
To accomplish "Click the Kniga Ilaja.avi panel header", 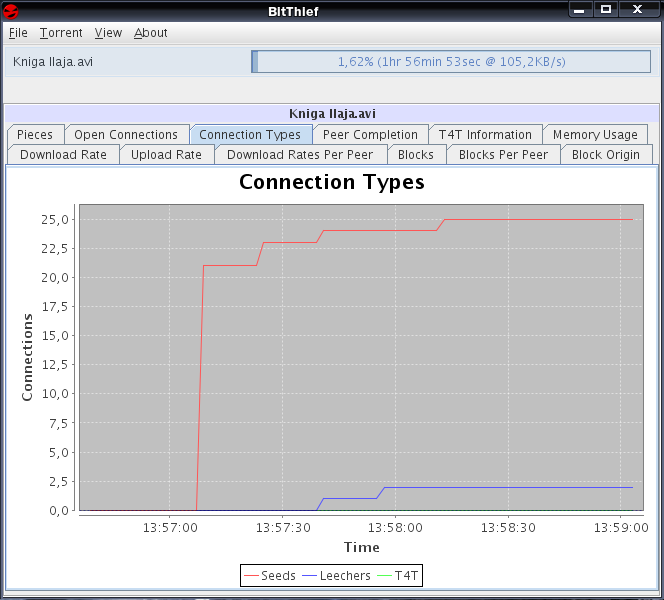I will (x=332, y=113).
